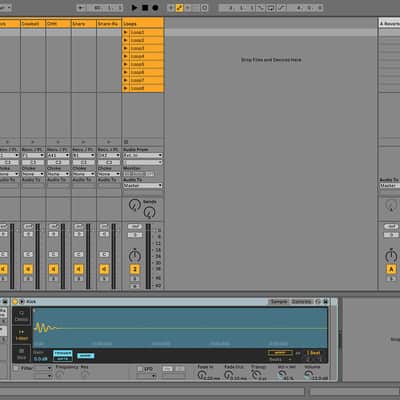Image resolution: width=400 pixels, height=400 pixels.
Task: Open the Simpler warp mode Beats dropdown
Action: click(280, 359)
